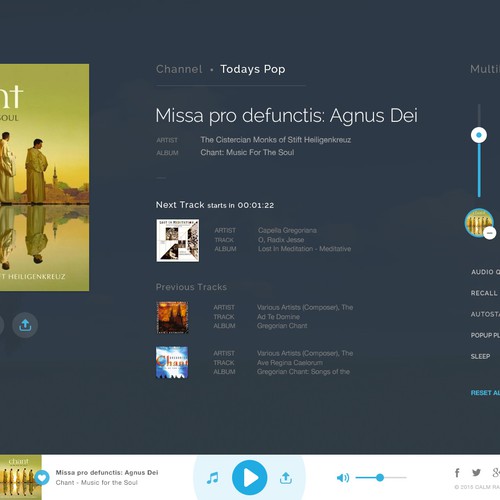Open the Audio Quality setting
The image size is (500, 500).
click(x=485, y=272)
